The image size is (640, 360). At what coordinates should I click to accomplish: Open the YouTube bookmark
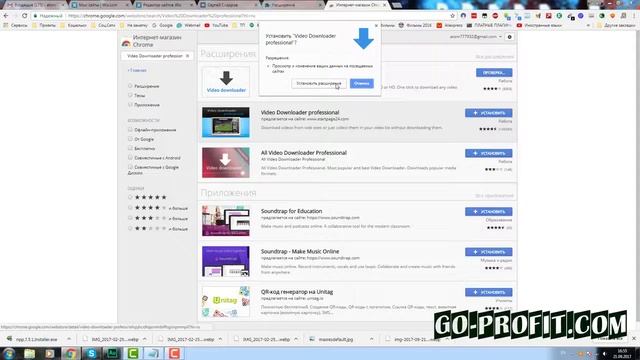coord(216,25)
